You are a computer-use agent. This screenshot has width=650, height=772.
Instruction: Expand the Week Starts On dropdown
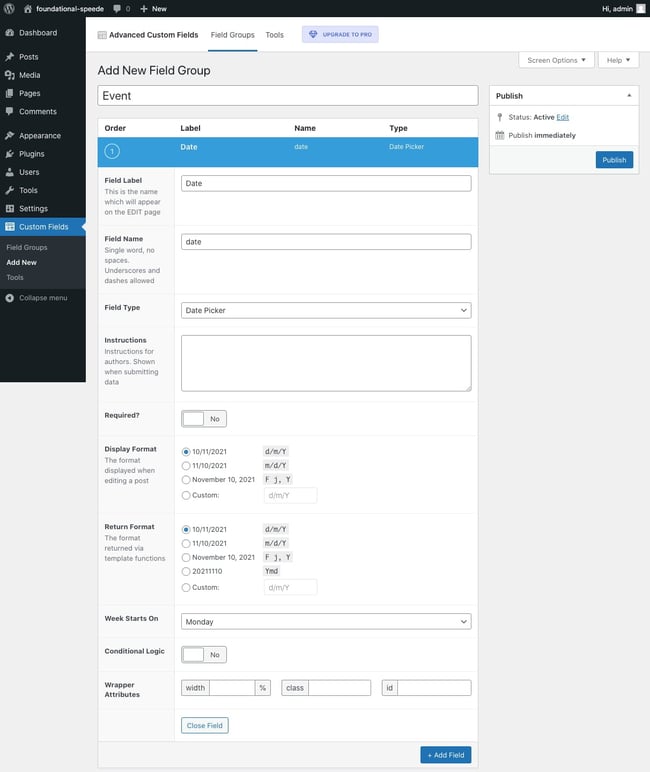[326, 622]
